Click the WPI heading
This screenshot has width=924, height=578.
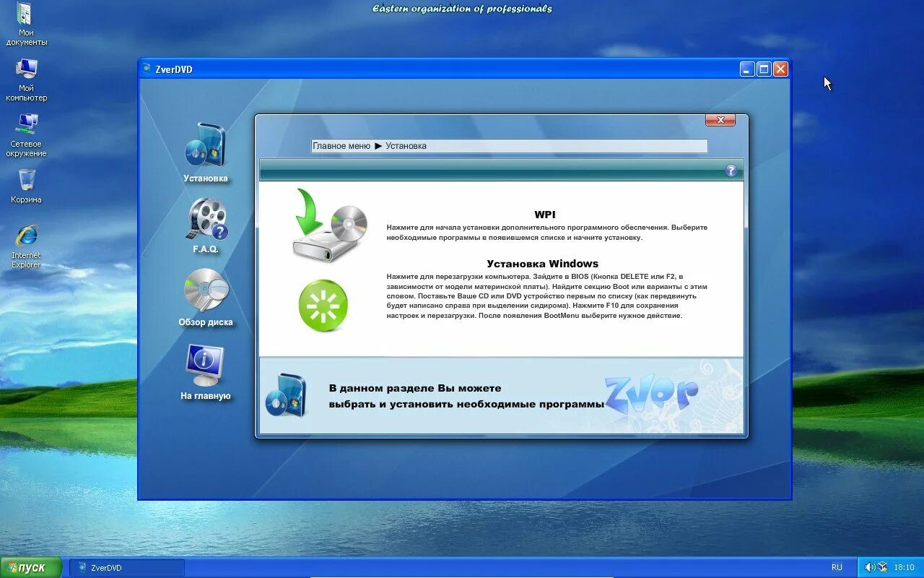pos(545,215)
